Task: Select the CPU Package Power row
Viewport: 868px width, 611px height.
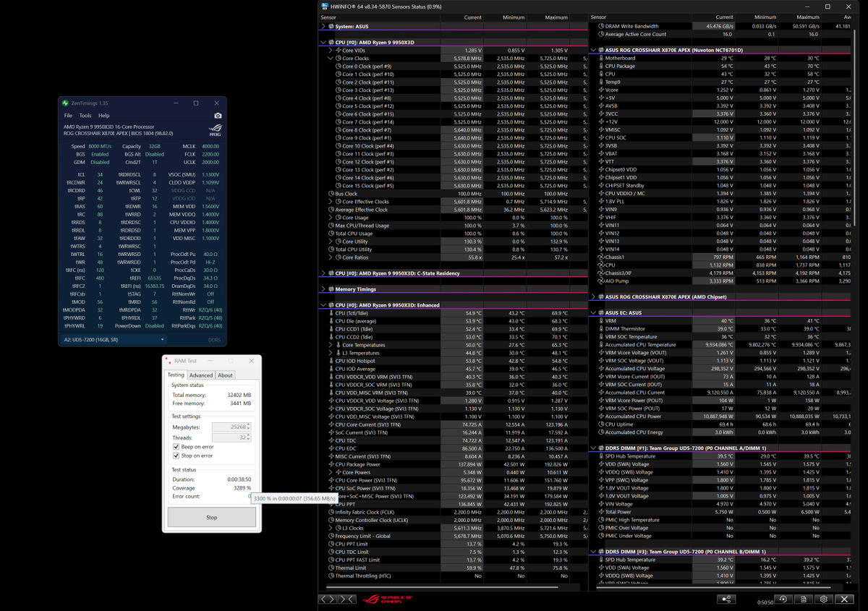Action: click(x=454, y=464)
